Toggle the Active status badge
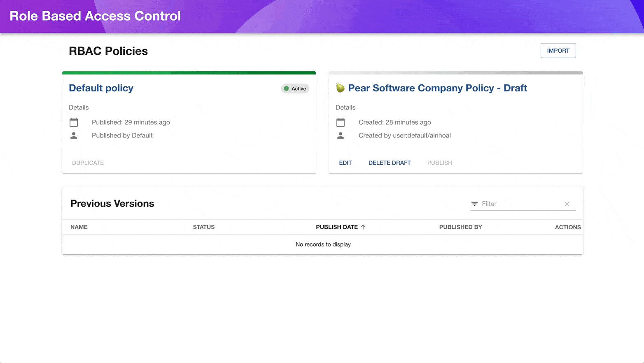644x363 pixels. point(295,88)
